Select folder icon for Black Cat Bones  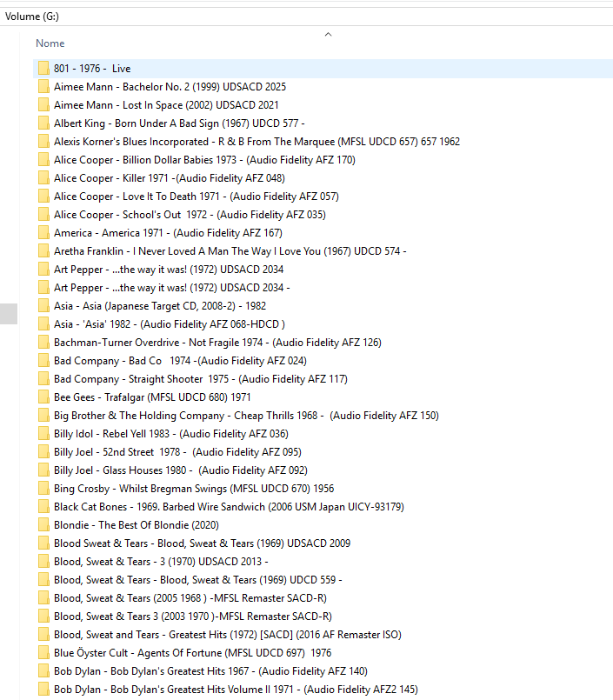pos(43,507)
